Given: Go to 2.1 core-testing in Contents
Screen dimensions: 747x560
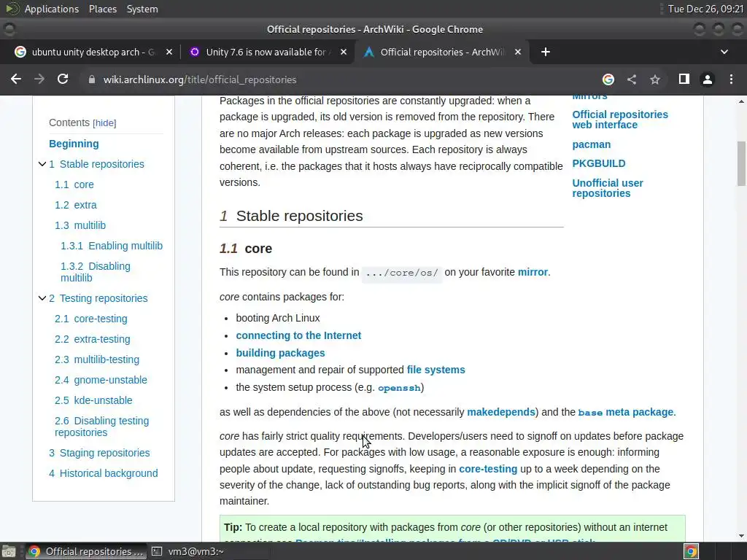Looking at the screenshot, I should (x=91, y=319).
